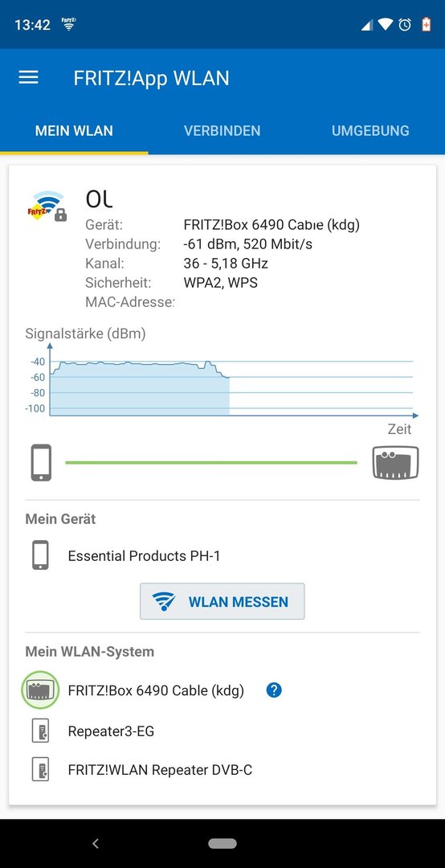445x868 pixels.
Task: Open the hamburger navigation menu
Action: 28,77
